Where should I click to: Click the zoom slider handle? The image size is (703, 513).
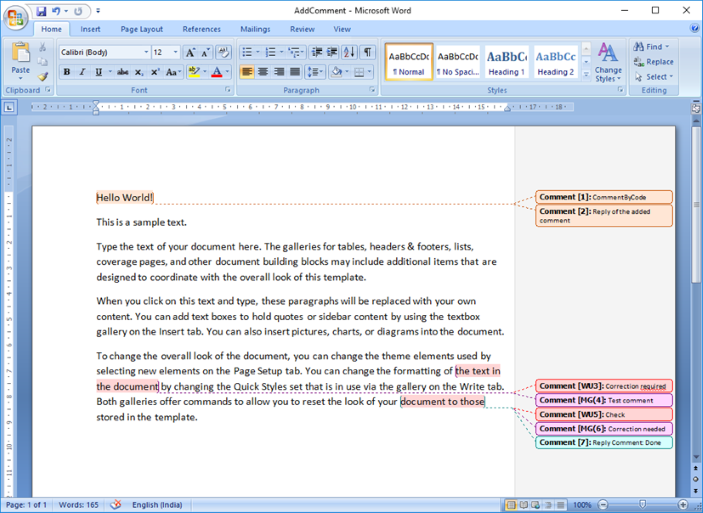[642, 505]
